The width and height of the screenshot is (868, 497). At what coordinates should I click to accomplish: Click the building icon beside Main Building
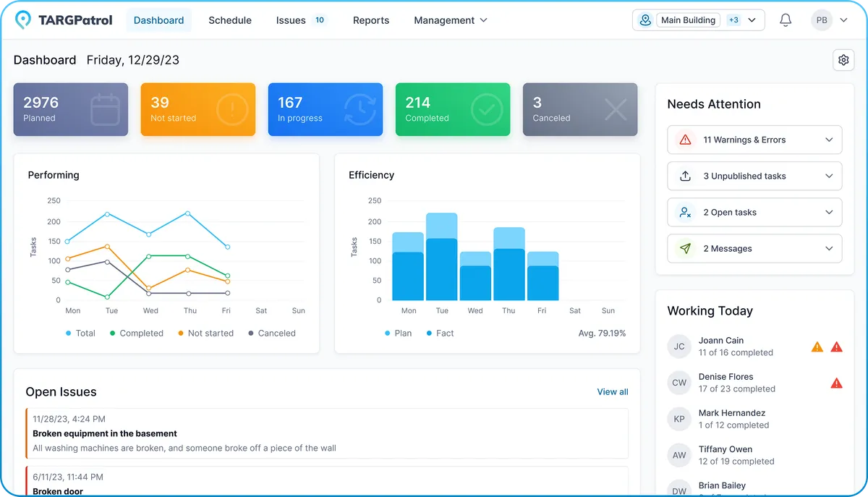click(x=644, y=20)
